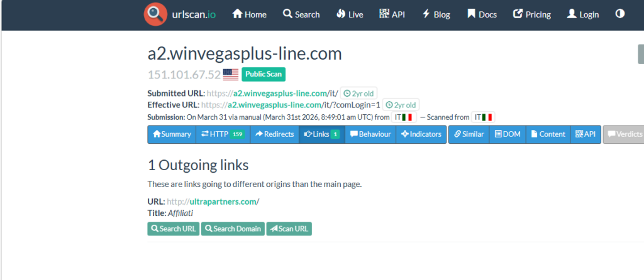Open the Search page in navbar
Screen dimensions: 644x280
301,14
